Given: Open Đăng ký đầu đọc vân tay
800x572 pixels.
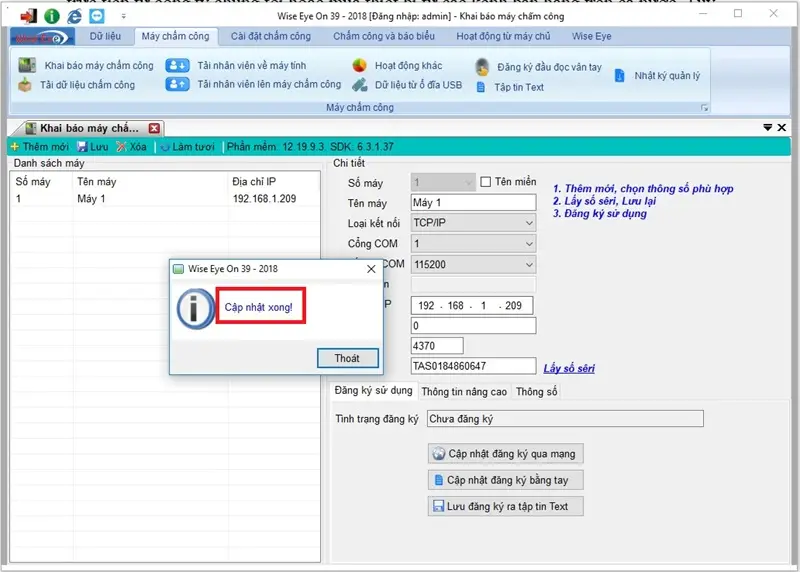Looking at the screenshot, I should click(x=548, y=67).
